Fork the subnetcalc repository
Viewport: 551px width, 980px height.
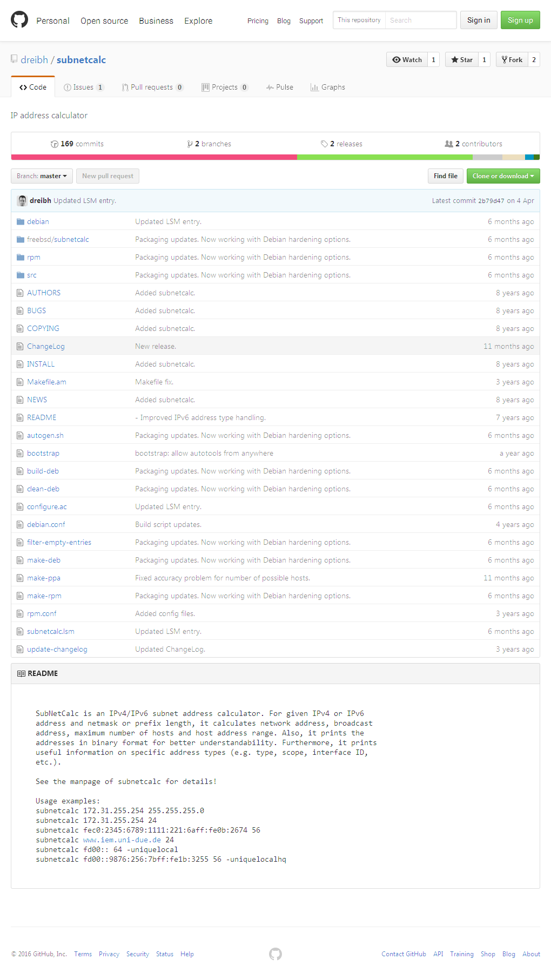click(512, 59)
